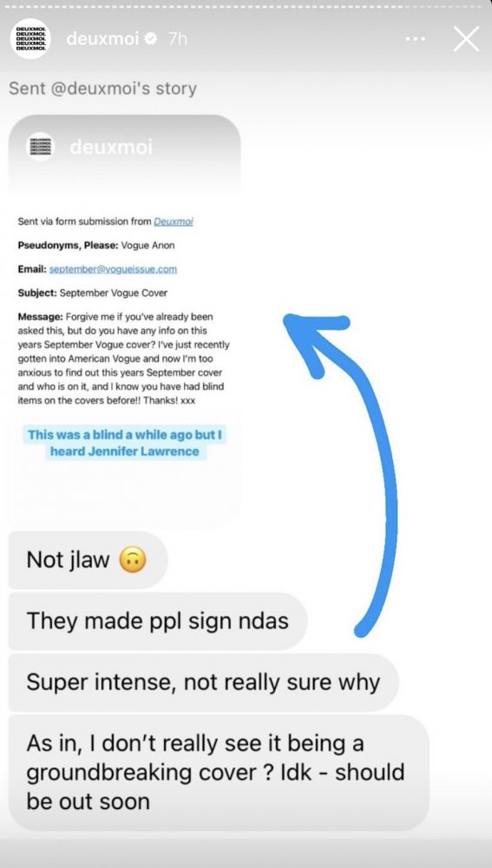
Task: Open the september@vogueissue.com email link
Action: coord(113,269)
